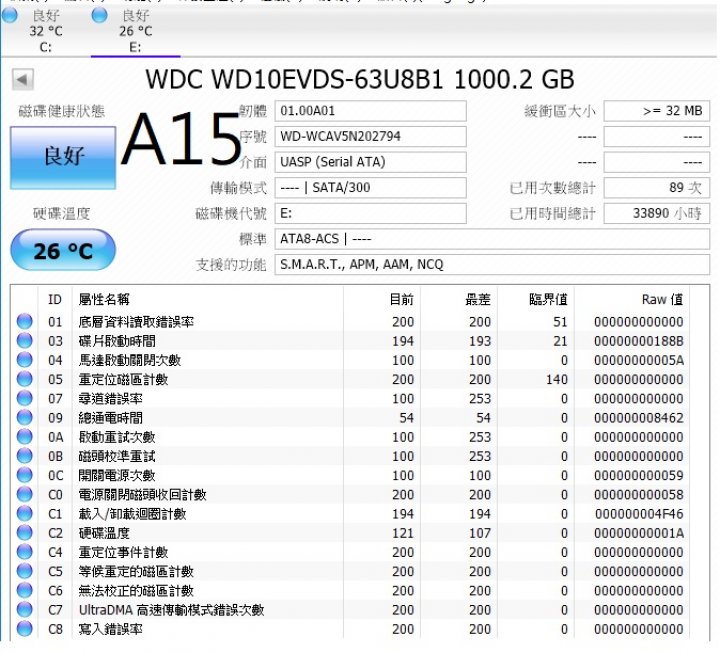Click the standard field ATA8-ACS
The image size is (720, 653).
[492, 239]
